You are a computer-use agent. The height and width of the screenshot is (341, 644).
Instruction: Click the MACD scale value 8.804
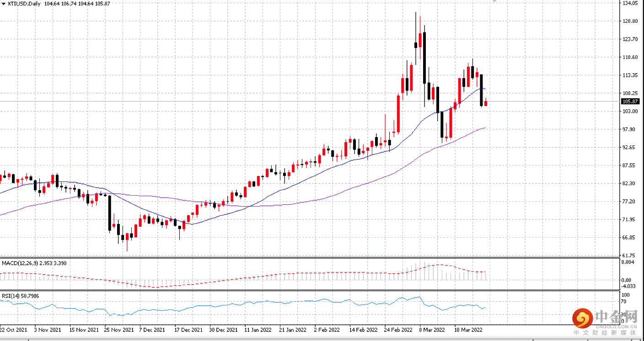(x=628, y=262)
